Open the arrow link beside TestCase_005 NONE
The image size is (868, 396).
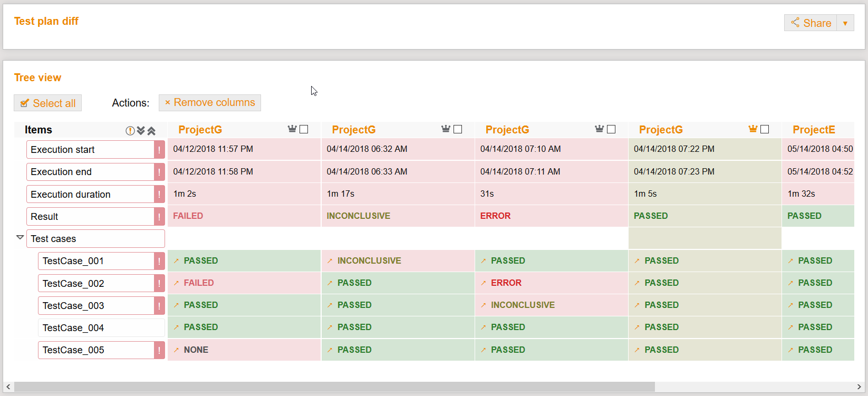pos(176,350)
